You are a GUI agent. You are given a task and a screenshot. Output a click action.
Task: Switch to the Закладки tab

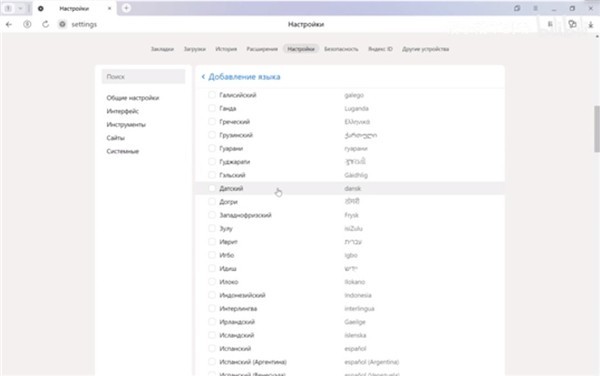162,49
